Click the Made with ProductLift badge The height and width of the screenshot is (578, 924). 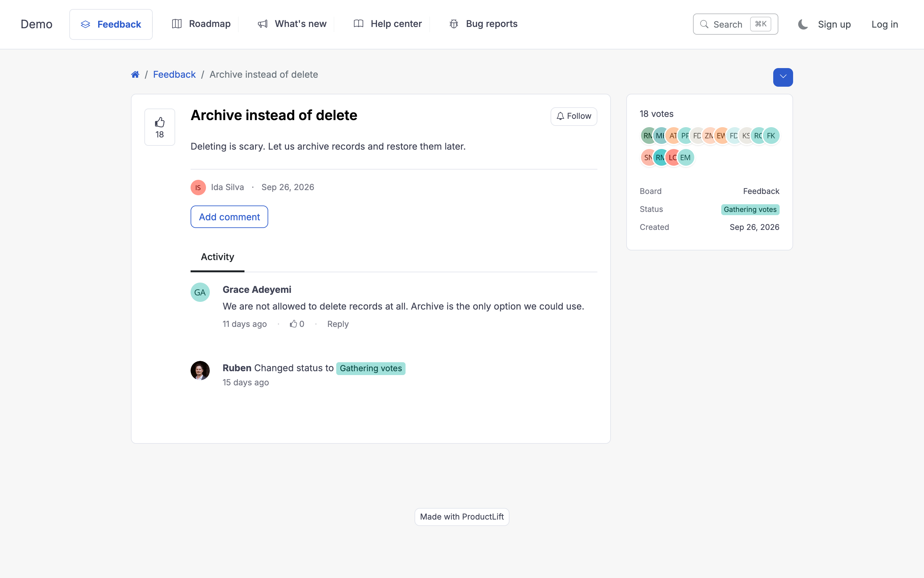pos(462,517)
